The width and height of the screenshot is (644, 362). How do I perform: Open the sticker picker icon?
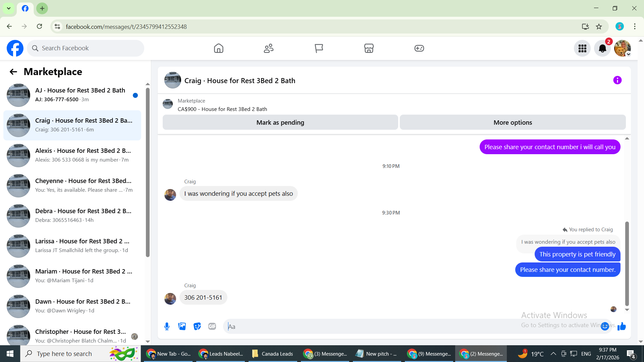(197, 326)
